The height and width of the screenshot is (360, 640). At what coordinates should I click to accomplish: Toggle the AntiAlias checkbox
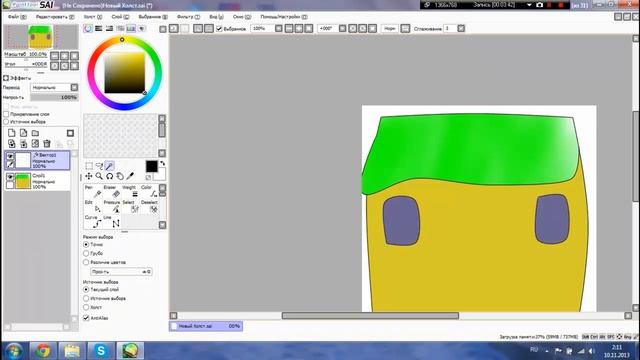pos(86,318)
